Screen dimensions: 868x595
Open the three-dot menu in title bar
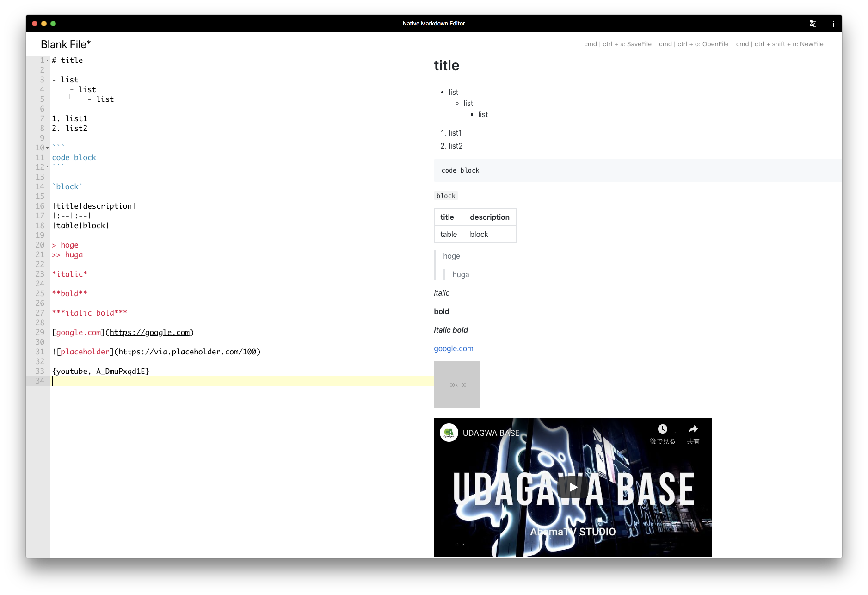(x=833, y=24)
